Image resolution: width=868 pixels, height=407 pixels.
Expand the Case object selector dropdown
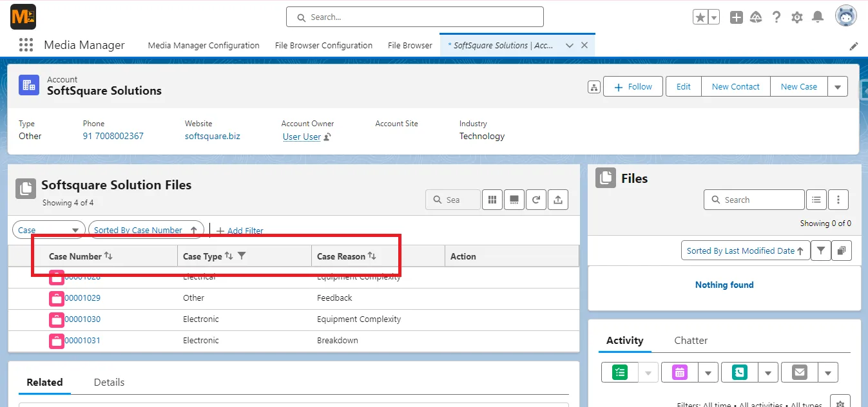[x=75, y=230]
